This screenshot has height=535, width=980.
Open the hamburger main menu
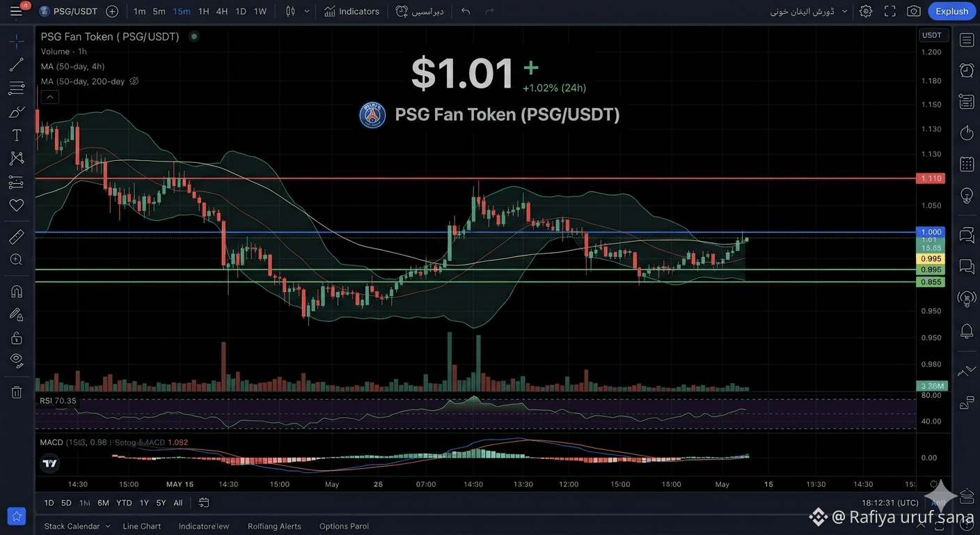tap(16, 11)
